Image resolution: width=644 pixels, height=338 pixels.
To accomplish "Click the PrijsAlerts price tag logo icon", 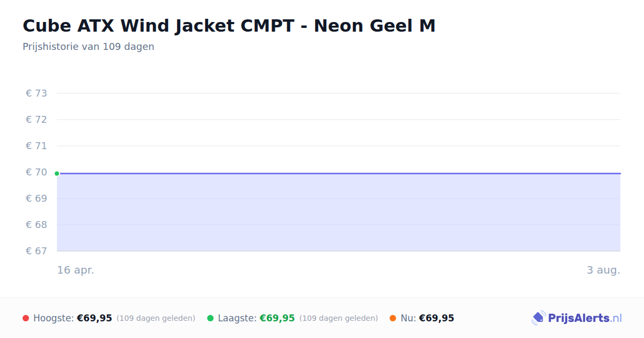I will tap(538, 318).
